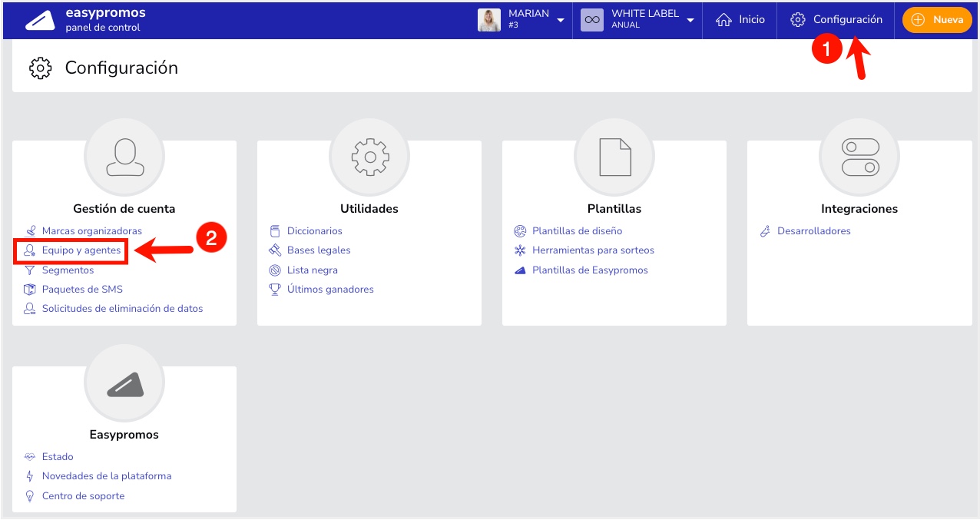Open the Estado status link

point(58,457)
